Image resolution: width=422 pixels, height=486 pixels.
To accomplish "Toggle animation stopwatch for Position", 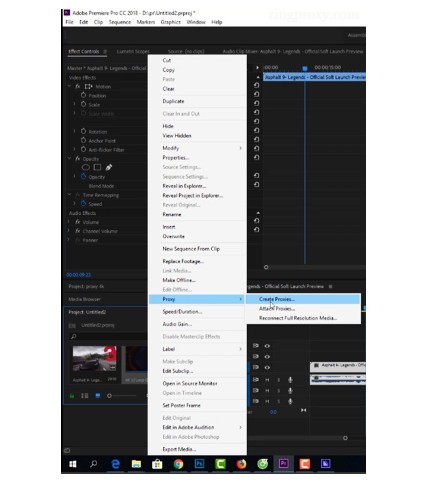I will coord(83,95).
